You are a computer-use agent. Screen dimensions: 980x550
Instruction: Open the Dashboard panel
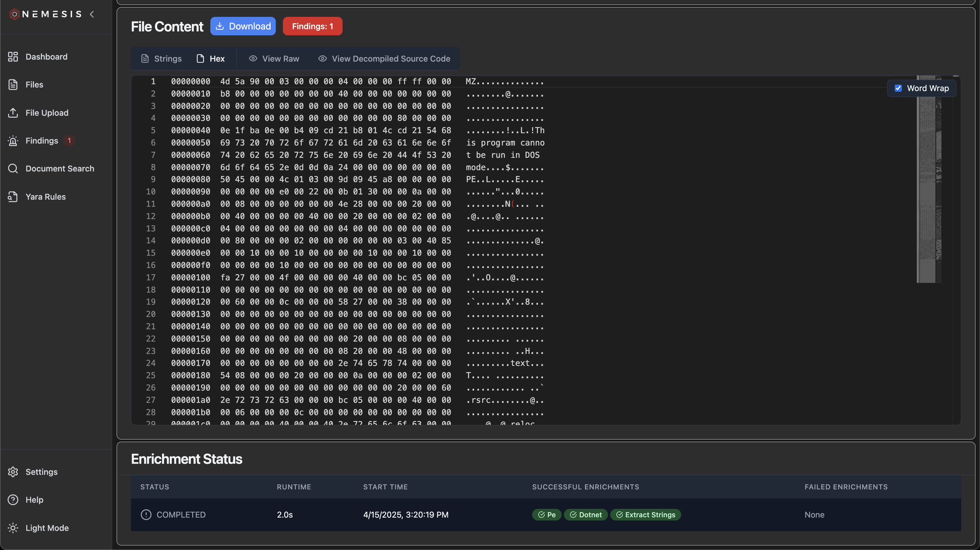pyautogui.click(x=46, y=56)
